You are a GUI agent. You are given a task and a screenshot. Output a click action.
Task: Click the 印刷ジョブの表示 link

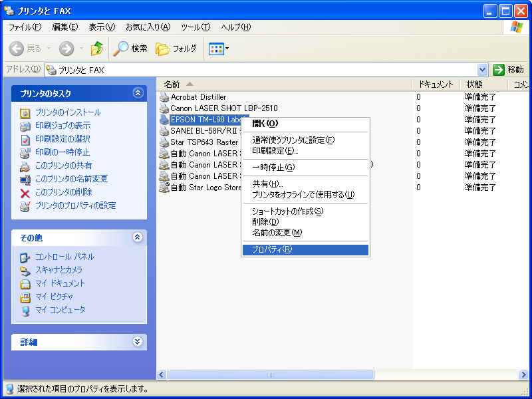click(63, 126)
